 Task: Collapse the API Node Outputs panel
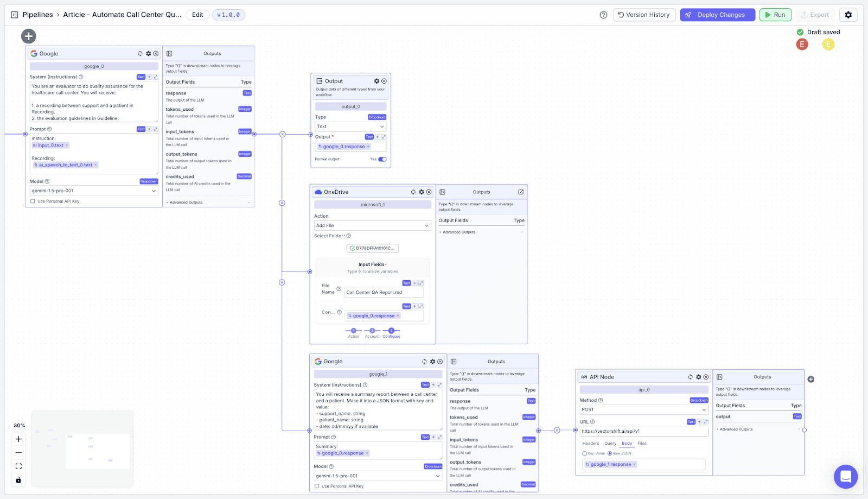(x=719, y=377)
